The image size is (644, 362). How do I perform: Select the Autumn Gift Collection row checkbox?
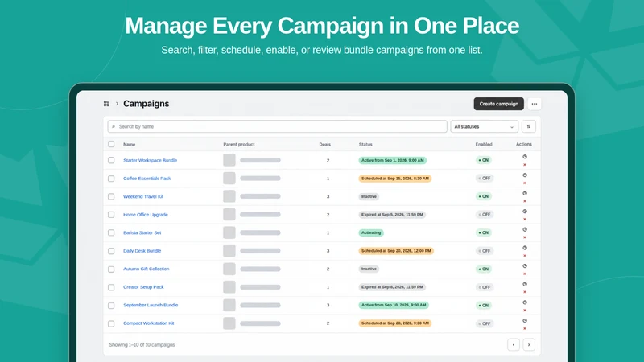pos(111,269)
